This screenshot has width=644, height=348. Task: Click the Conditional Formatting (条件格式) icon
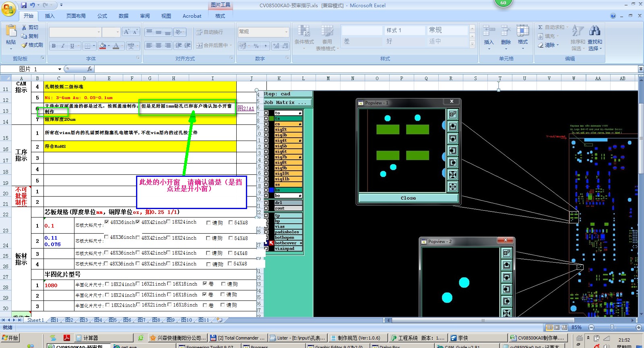[x=304, y=31]
